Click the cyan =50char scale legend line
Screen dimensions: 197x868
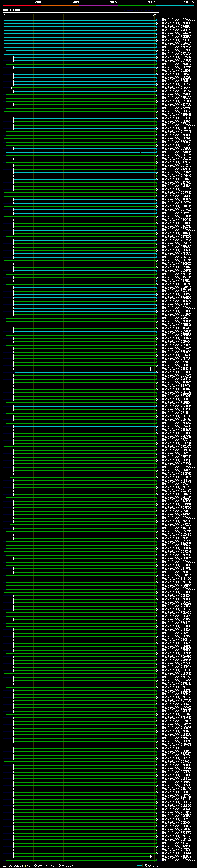click(x=139, y=866)
